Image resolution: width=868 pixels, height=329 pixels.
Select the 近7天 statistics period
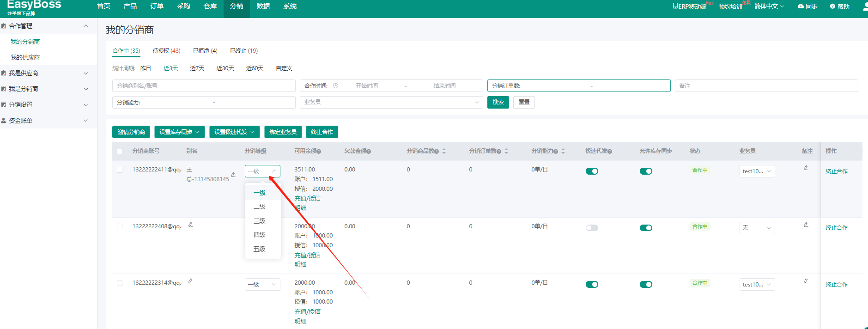[x=197, y=68]
